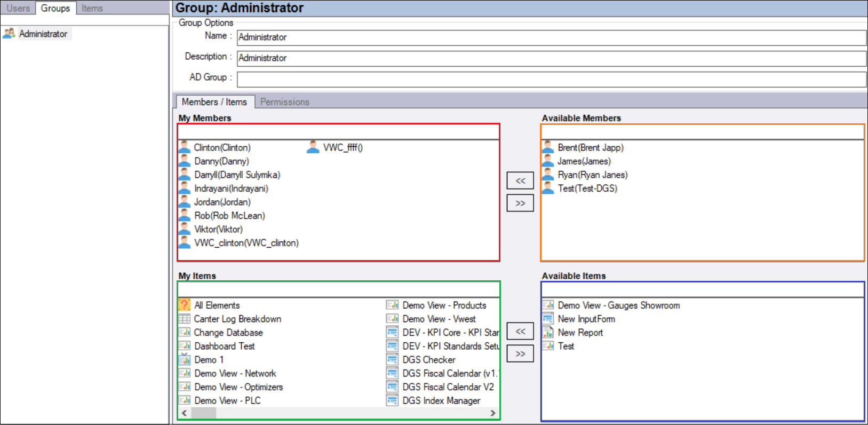
Task: Add selected member with << button
Action: [520, 181]
